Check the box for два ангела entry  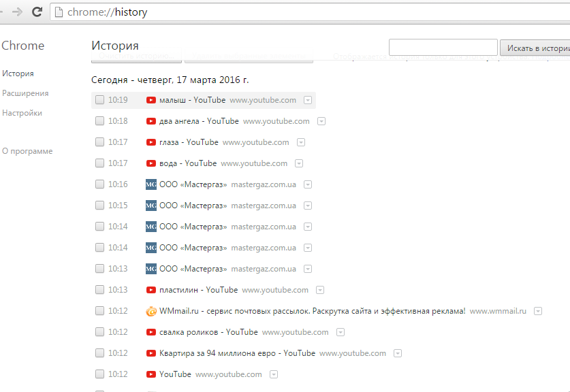tap(99, 120)
